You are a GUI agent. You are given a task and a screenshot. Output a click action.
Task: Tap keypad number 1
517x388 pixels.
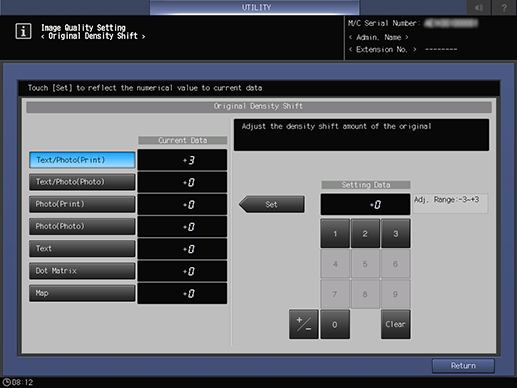click(335, 234)
